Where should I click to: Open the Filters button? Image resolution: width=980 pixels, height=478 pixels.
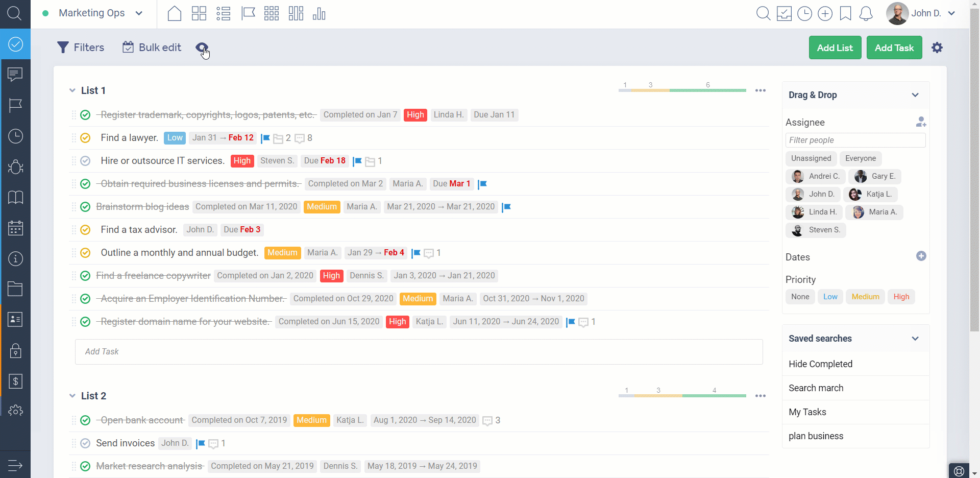pyautogui.click(x=81, y=47)
